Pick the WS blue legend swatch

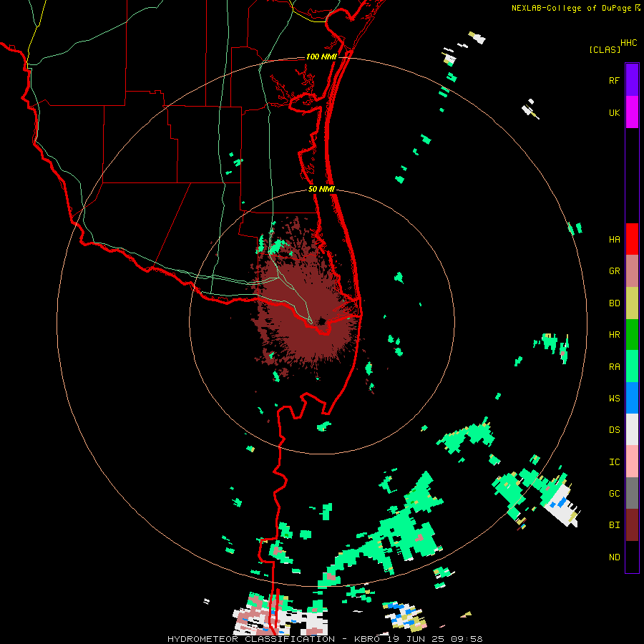[632, 398]
